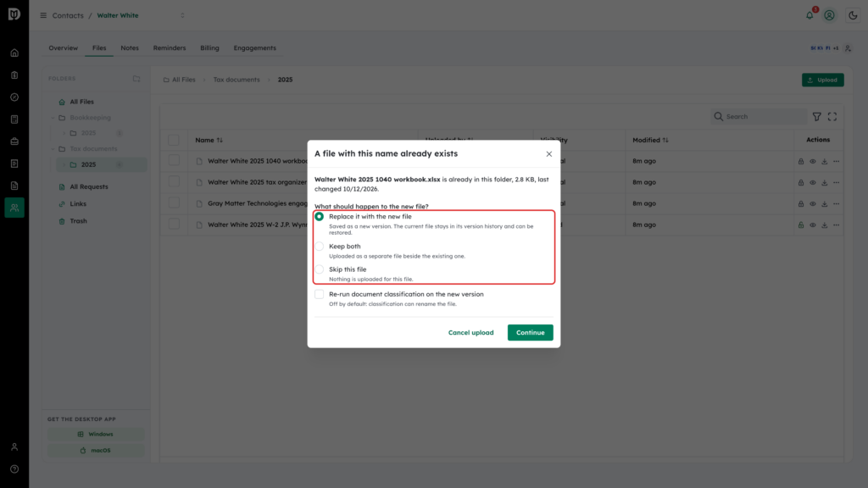
Task: Click the All Files breadcrumb
Action: (180, 80)
